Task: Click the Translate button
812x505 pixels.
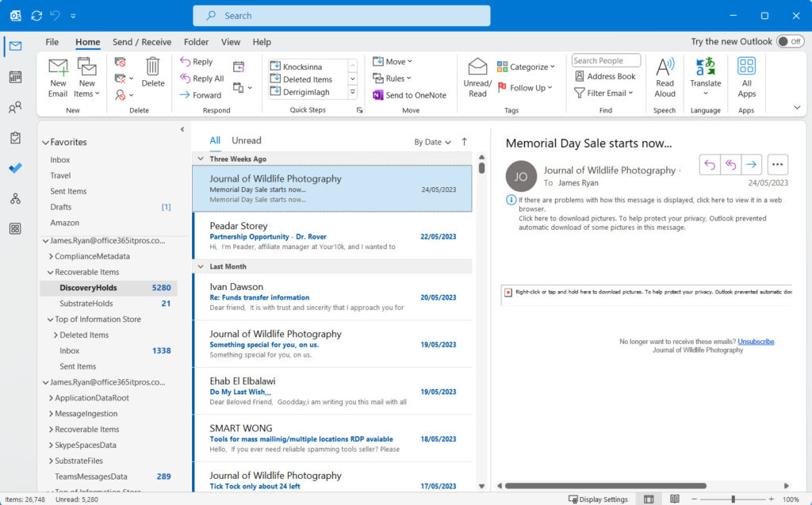Action: click(705, 77)
